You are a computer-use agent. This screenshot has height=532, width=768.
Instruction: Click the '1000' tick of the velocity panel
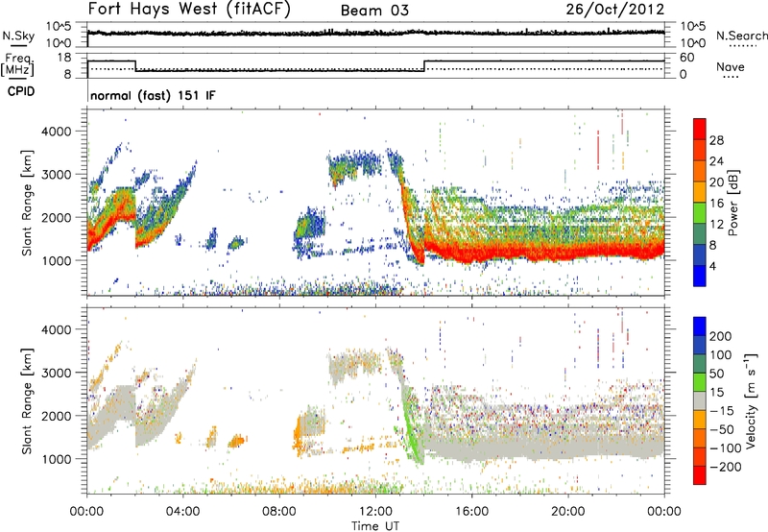[x=57, y=459]
